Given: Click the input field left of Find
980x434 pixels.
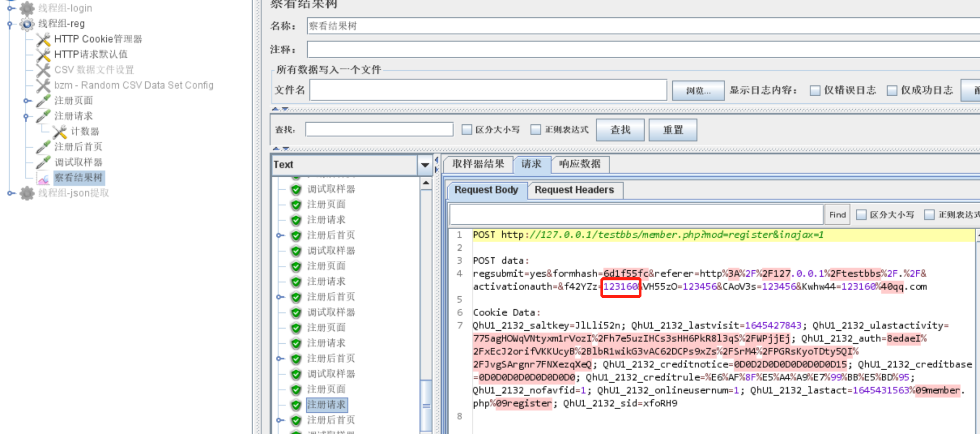Looking at the screenshot, I should click(636, 215).
